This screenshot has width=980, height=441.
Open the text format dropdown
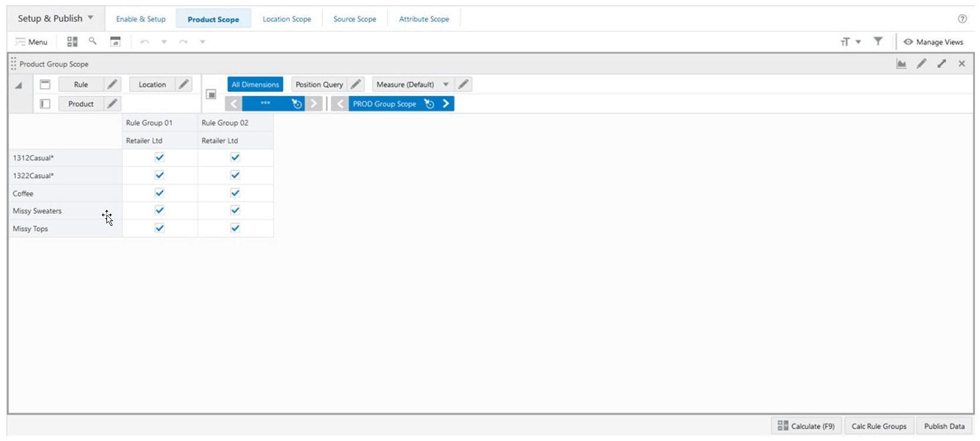coord(851,42)
